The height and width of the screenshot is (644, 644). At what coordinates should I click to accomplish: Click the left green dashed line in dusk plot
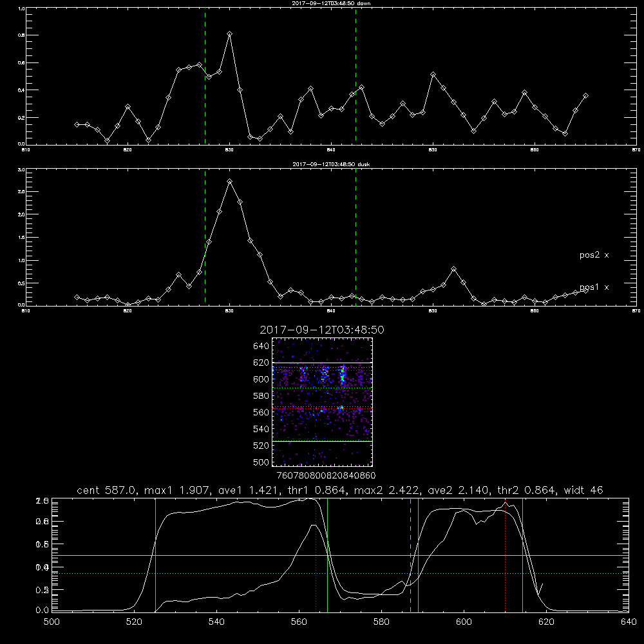coord(205,238)
